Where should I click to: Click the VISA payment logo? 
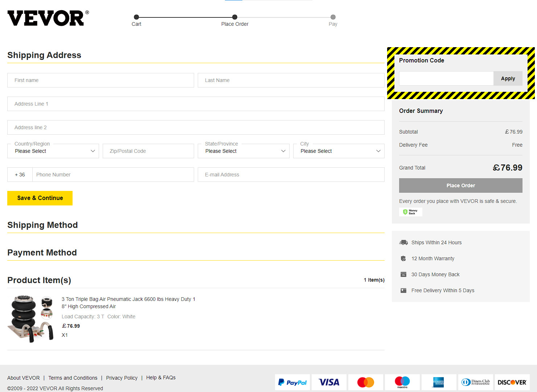click(x=329, y=382)
